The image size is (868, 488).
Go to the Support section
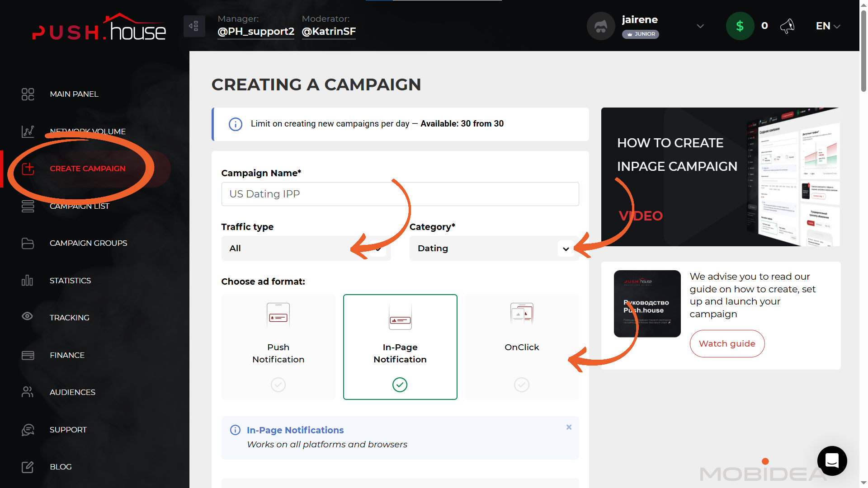tap(28, 430)
